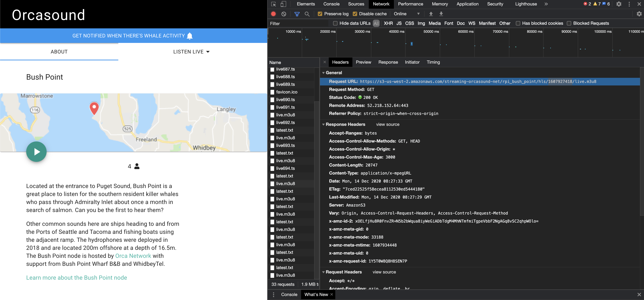Export HAR file with download arrow

441,14
